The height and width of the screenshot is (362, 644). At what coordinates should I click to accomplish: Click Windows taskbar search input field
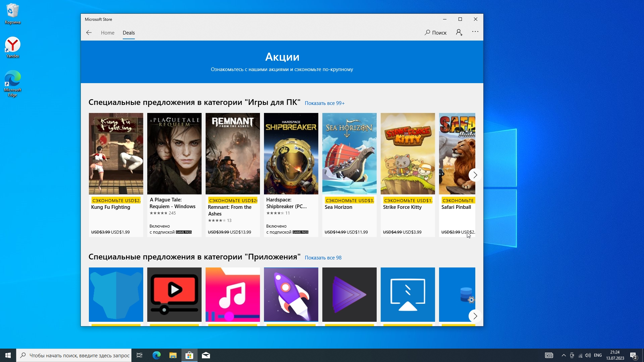79,355
